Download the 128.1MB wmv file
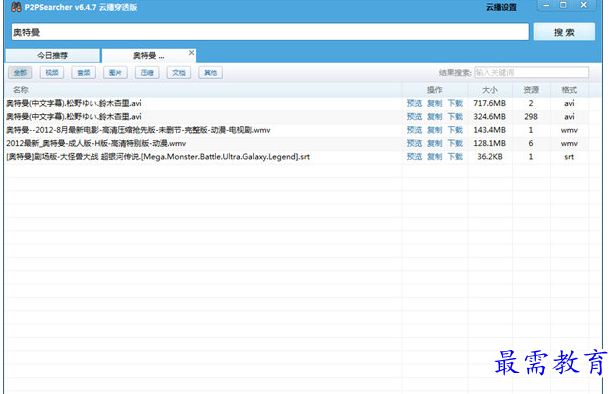This screenshot has width=616, height=394. pos(455,143)
